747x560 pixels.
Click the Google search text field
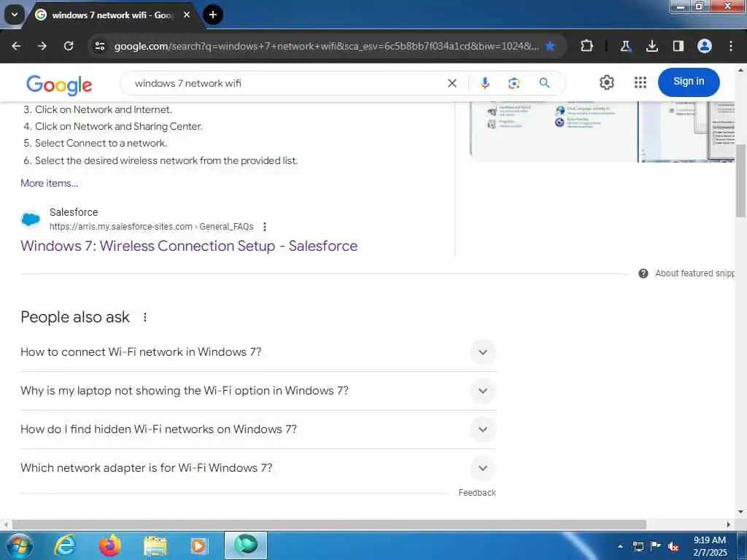pos(286,83)
